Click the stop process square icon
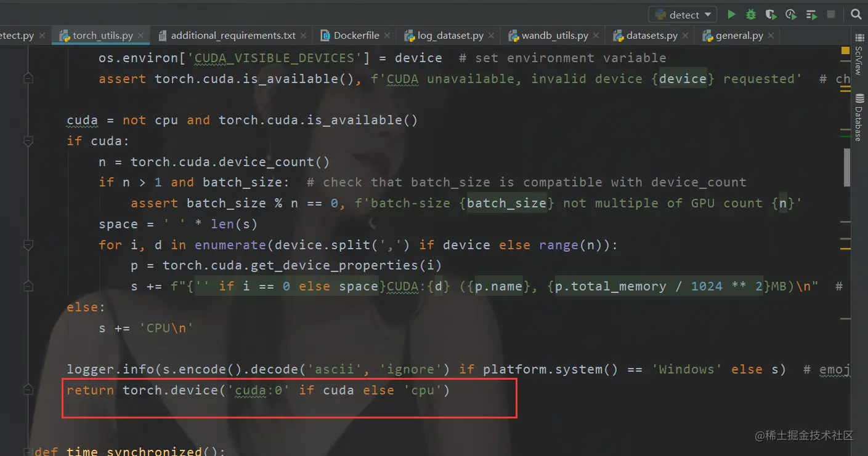The width and height of the screenshot is (868, 456). (x=831, y=14)
